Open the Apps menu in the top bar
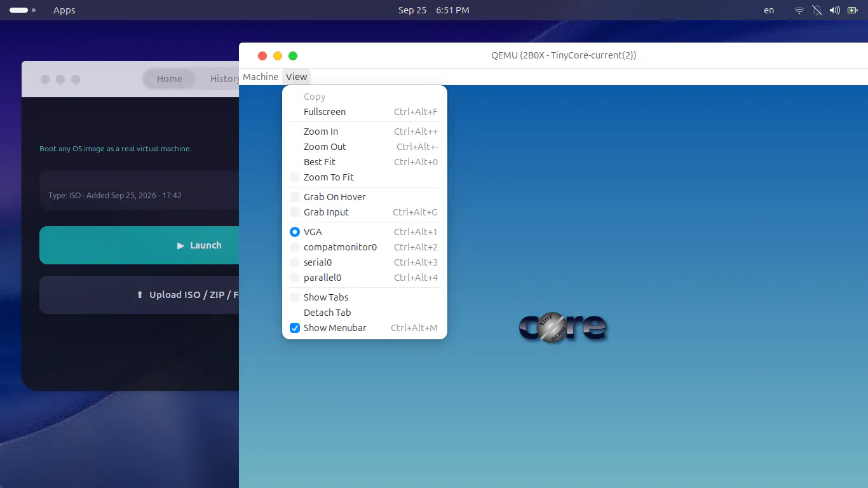 tap(64, 10)
